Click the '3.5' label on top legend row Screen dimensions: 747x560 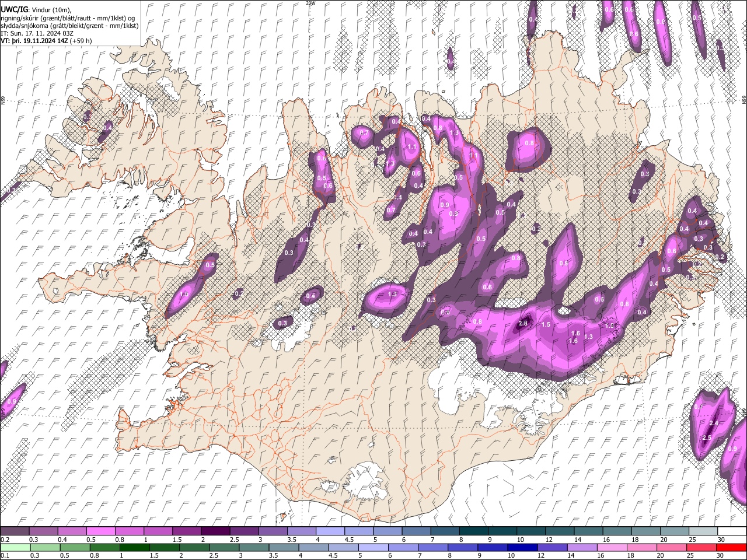(292, 540)
